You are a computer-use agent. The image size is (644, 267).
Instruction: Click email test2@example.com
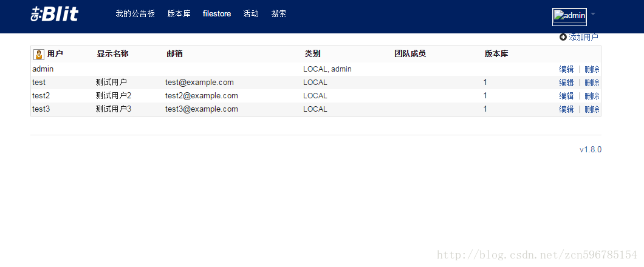(x=202, y=95)
